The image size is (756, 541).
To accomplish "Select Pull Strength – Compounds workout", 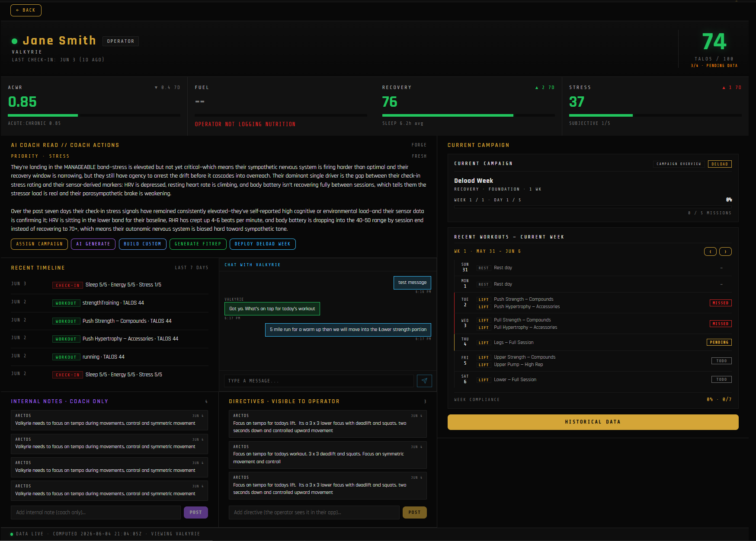I will (x=522, y=320).
